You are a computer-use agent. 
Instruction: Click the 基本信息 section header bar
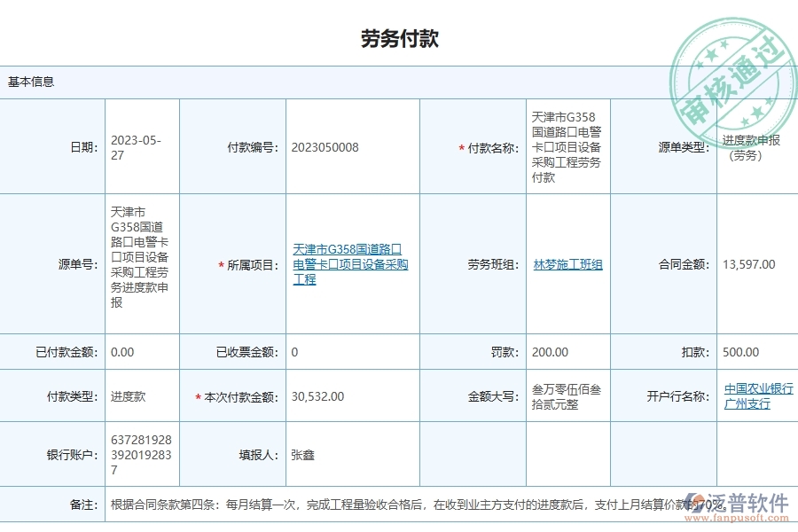tap(29, 82)
